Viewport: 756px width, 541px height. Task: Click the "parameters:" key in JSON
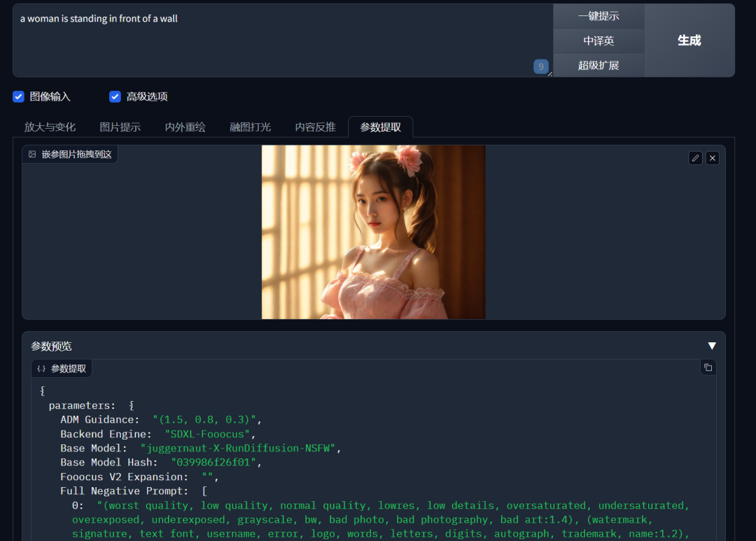tap(83, 405)
